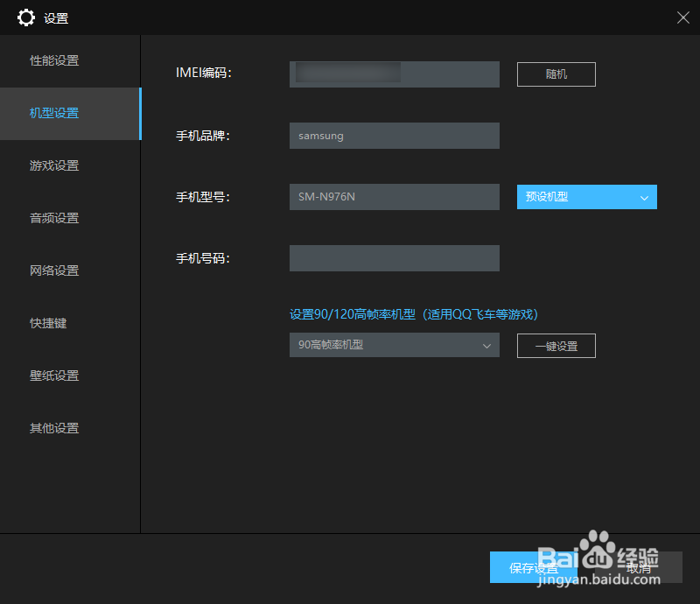Image resolution: width=700 pixels, height=604 pixels.
Task: Open 音频设置 in the sidebar
Action: coord(70,219)
